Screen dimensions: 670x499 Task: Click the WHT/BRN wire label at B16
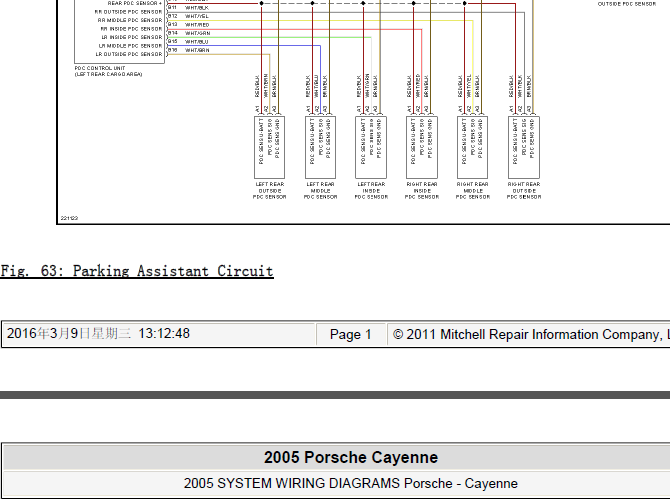click(197, 50)
